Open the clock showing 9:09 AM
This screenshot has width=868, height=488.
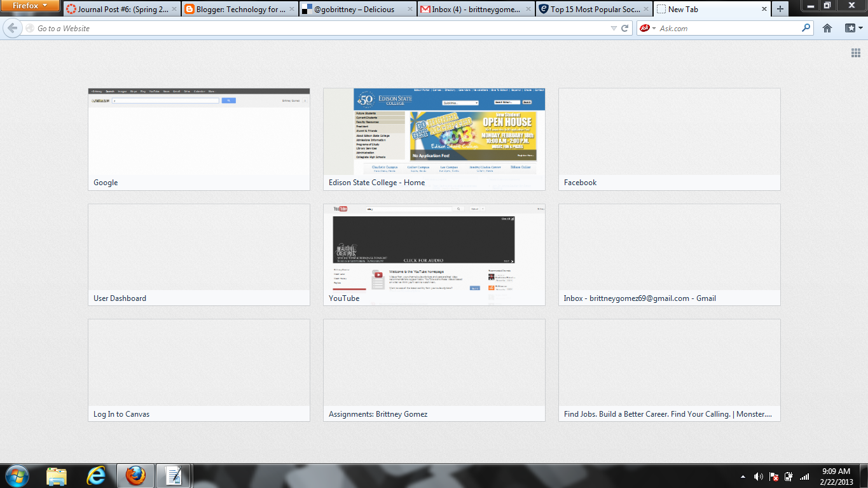pyautogui.click(x=836, y=477)
